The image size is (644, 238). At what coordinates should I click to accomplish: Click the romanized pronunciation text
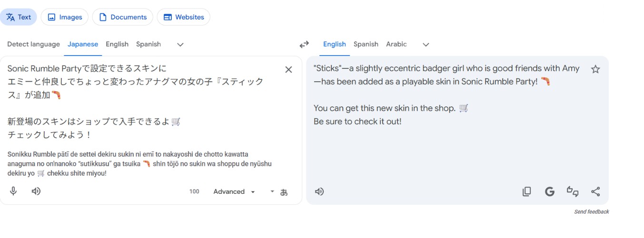click(x=139, y=164)
